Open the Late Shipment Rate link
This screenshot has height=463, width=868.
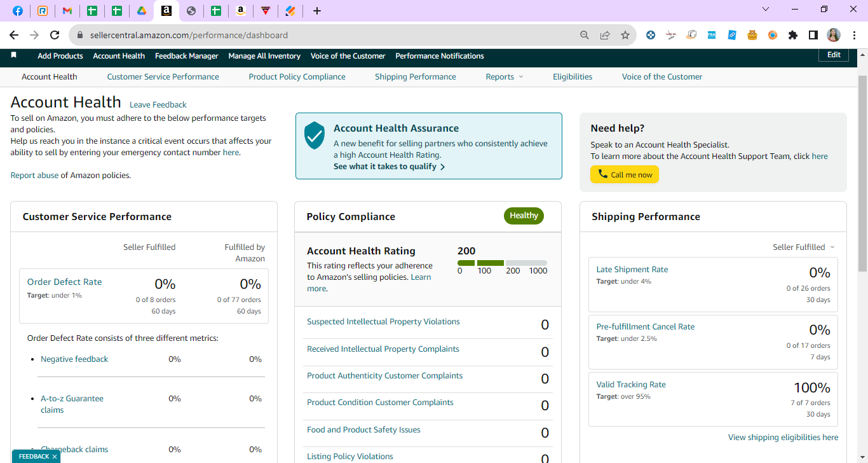click(632, 270)
